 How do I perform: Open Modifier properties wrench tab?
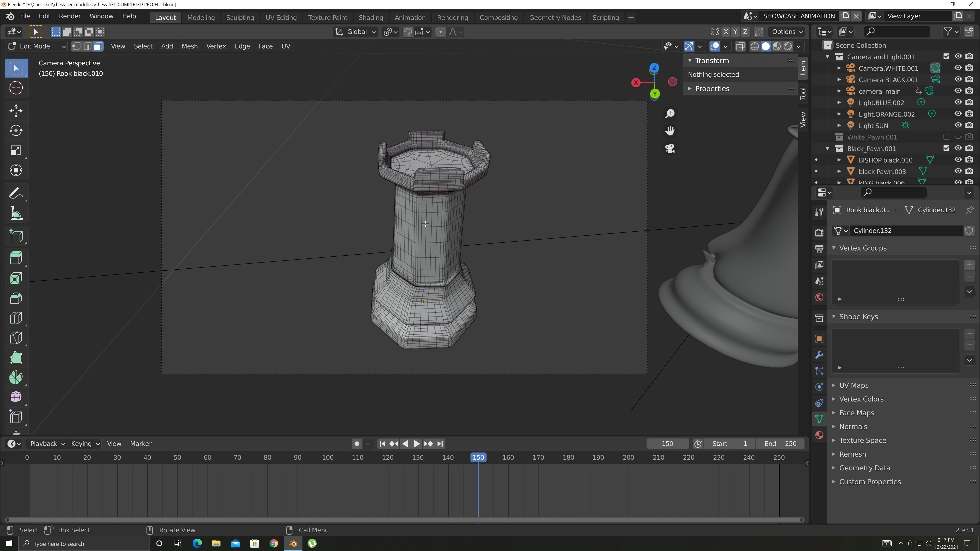pyautogui.click(x=819, y=355)
